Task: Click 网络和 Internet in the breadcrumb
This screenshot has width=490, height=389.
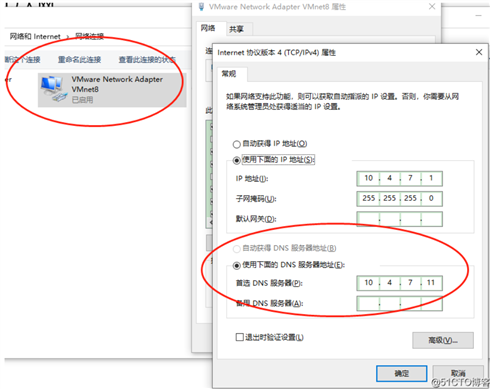Action: pyautogui.click(x=35, y=36)
